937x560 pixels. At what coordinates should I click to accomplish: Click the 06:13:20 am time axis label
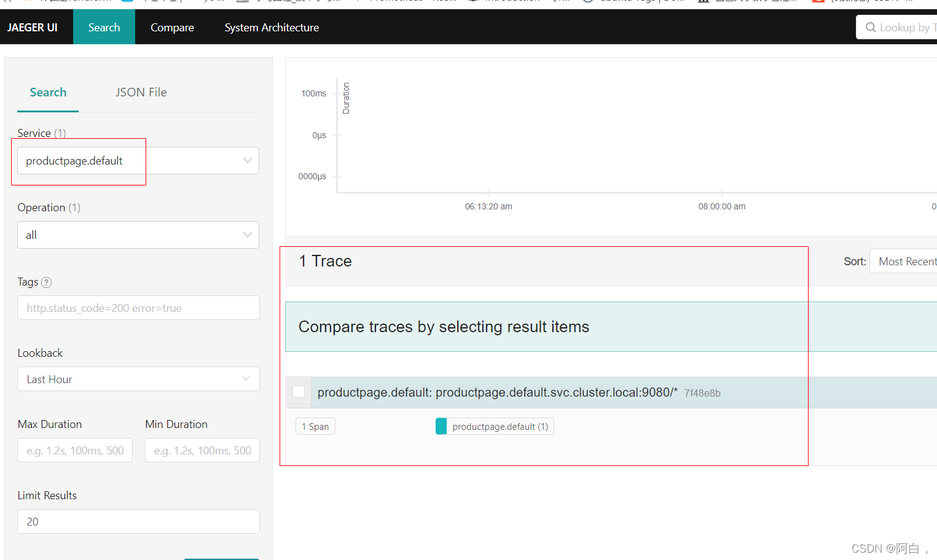488,206
